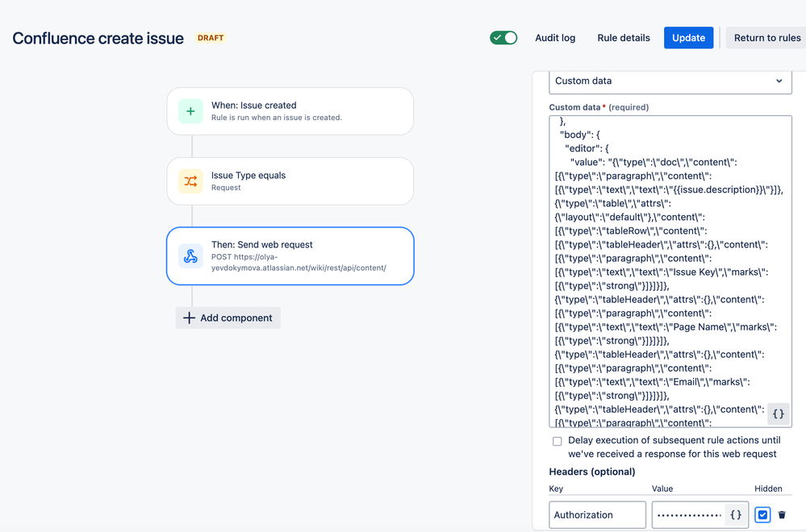Click inside the Custom data text area

pos(670,271)
